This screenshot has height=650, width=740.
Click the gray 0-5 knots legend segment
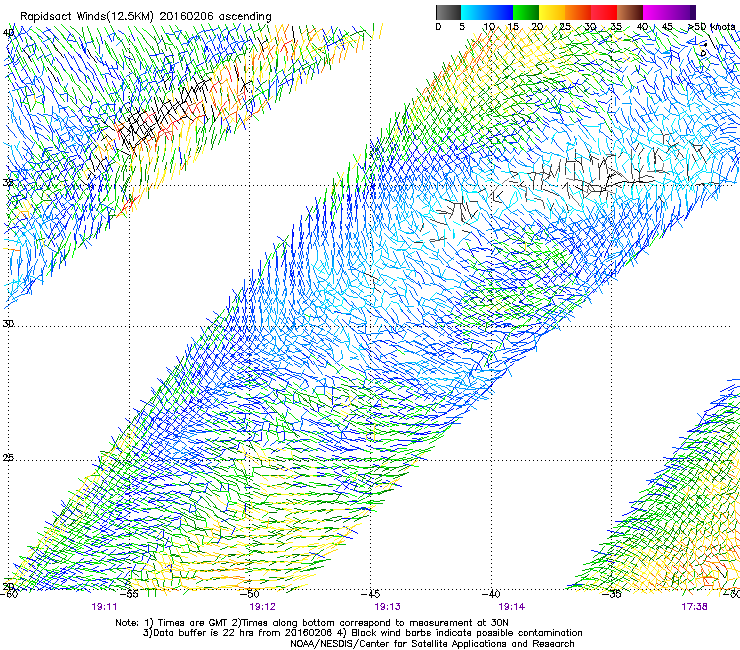[x=448, y=12]
